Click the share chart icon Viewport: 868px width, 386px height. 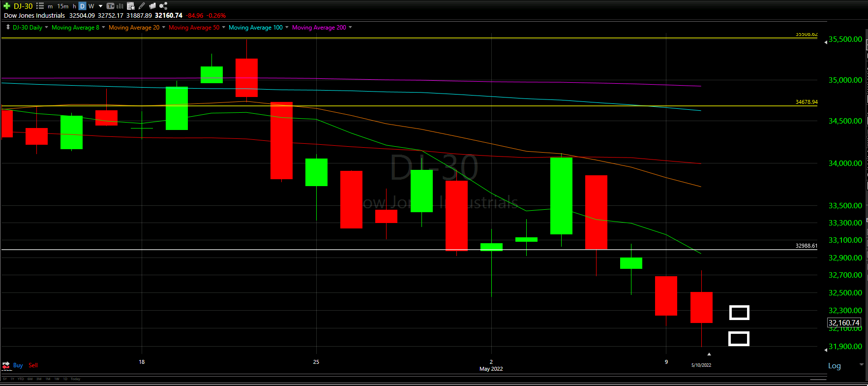pos(163,6)
